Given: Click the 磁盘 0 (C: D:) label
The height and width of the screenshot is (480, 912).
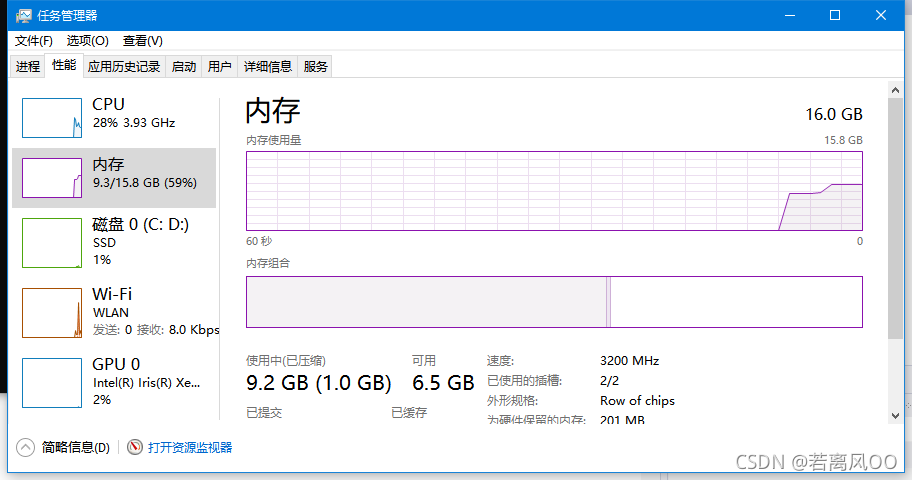Looking at the screenshot, I should click(140, 225).
